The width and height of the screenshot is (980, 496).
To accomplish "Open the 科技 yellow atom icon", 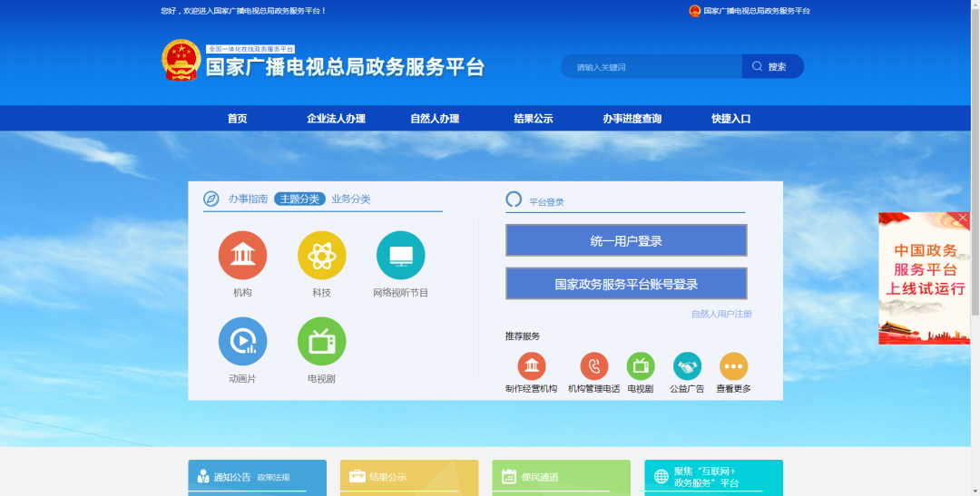I will click(322, 256).
